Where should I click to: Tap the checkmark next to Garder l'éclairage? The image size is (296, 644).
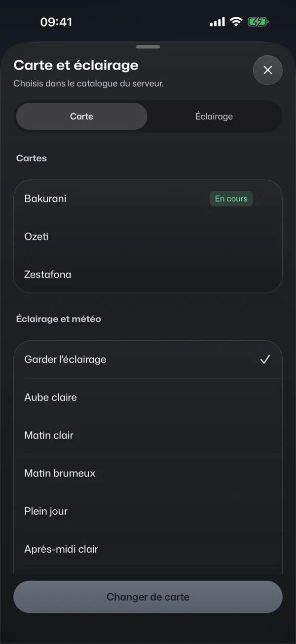pyautogui.click(x=265, y=360)
